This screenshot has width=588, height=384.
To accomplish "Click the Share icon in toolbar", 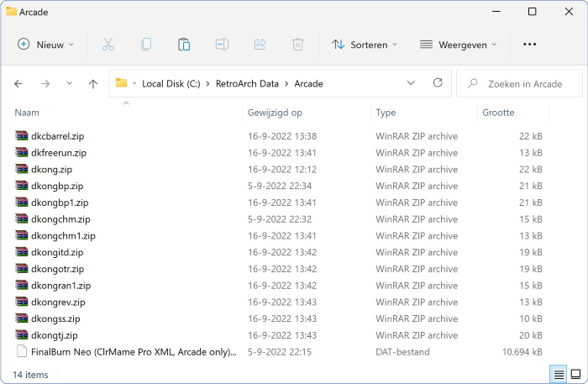I will click(260, 45).
